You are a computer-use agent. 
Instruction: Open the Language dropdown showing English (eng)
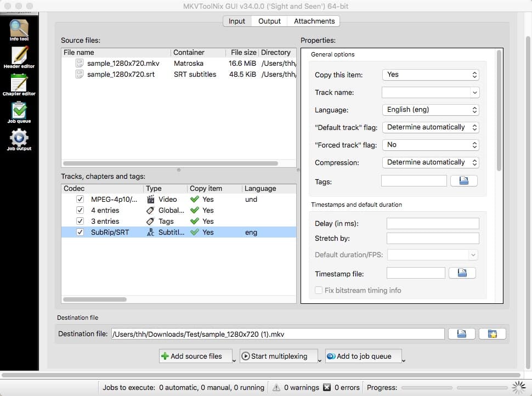coord(430,110)
